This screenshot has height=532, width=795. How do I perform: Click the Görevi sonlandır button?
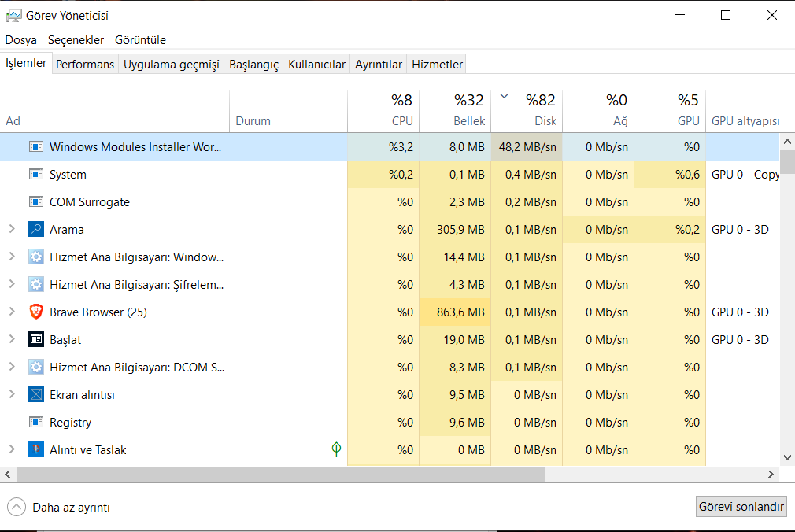(x=741, y=507)
